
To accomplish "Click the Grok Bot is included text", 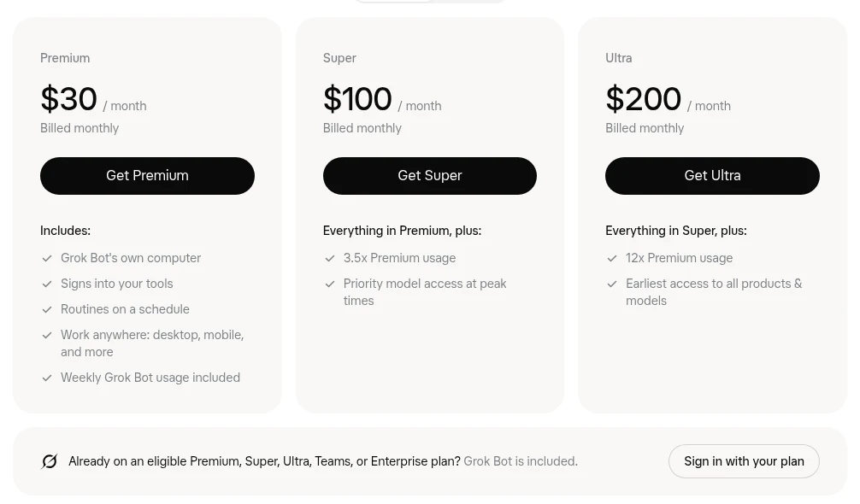I will (x=521, y=461).
